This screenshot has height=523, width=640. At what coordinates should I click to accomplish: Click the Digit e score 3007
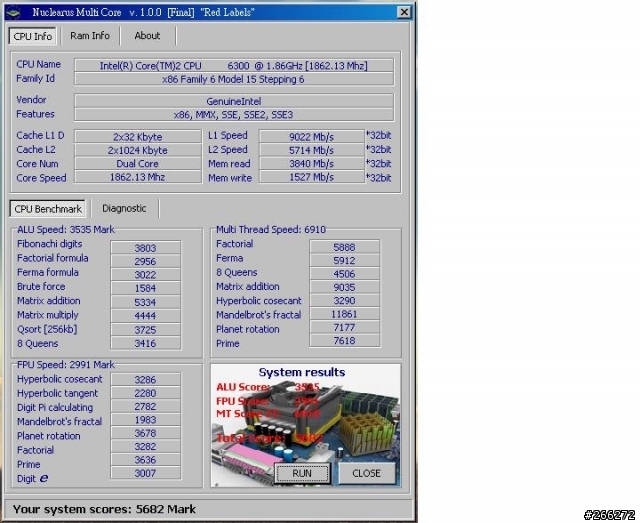click(145, 473)
